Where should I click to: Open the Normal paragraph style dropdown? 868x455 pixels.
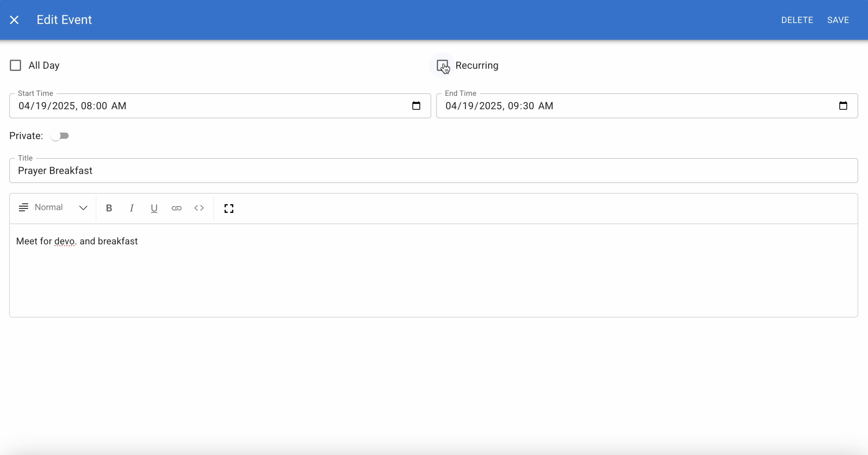click(x=49, y=207)
